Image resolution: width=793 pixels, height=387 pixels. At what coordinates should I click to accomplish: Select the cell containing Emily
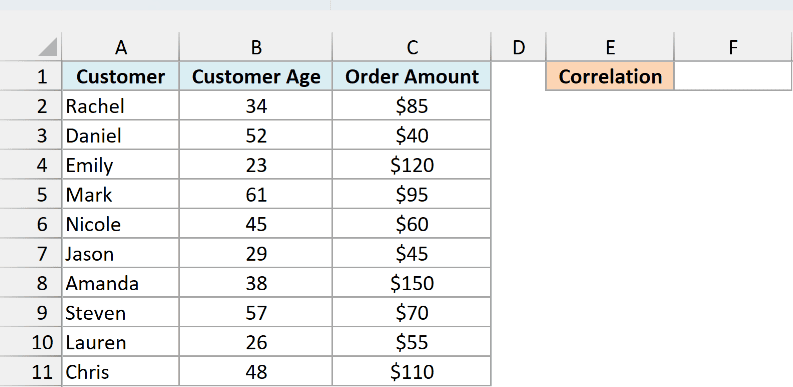click(120, 165)
